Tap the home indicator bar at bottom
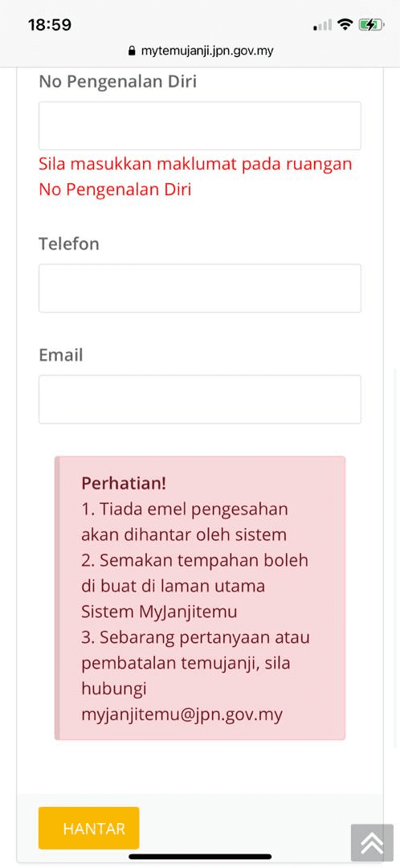Viewport: 400px width, 868px height. [200, 857]
